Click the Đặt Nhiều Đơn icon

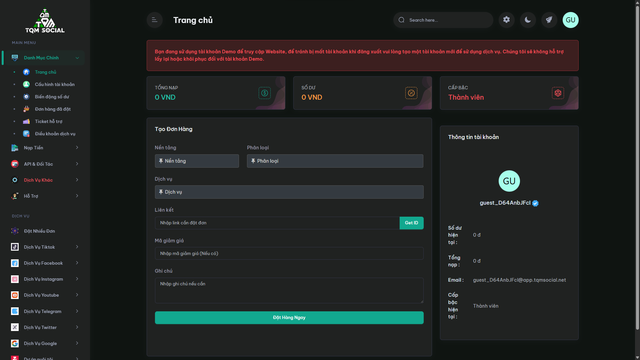click(15, 231)
